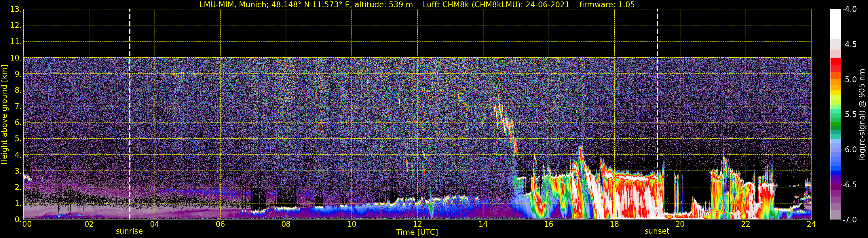Click the "06" time axis tick label
The height and width of the screenshot is (238, 868).
click(x=220, y=224)
